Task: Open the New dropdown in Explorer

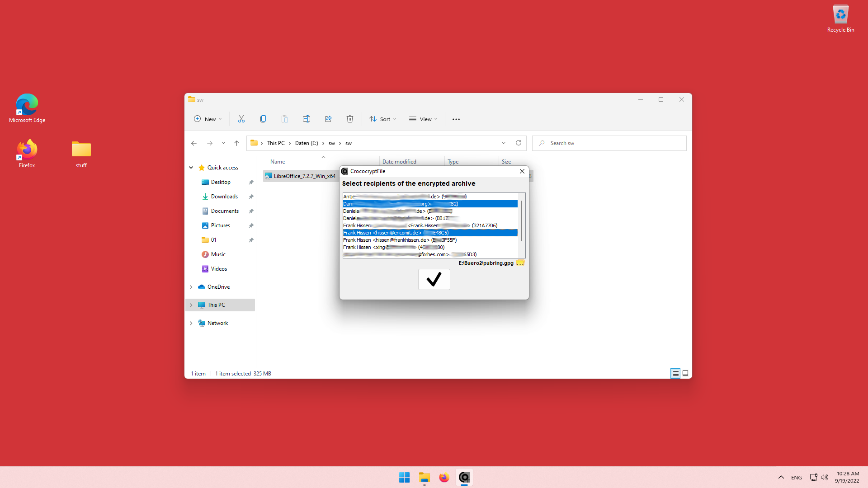Action: click(x=208, y=119)
